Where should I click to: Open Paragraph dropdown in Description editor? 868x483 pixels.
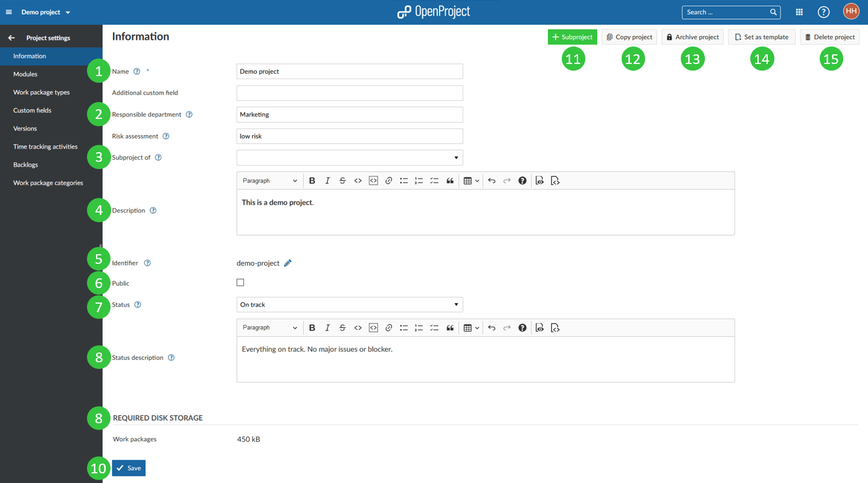coord(270,181)
